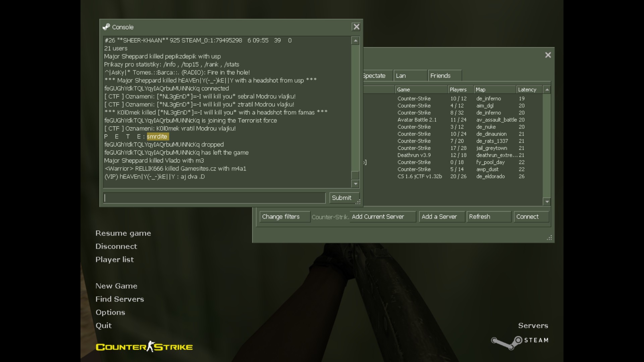Click console scrollbar down arrow
644x362 pixels.
[355, 184]
